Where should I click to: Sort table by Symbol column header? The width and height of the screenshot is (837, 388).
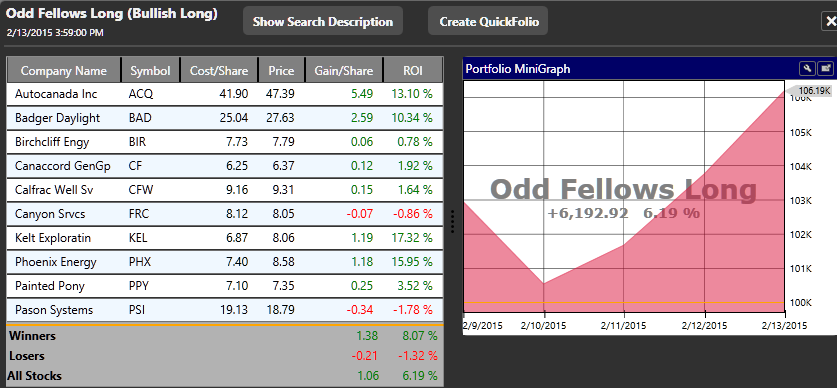click(150, 70)
